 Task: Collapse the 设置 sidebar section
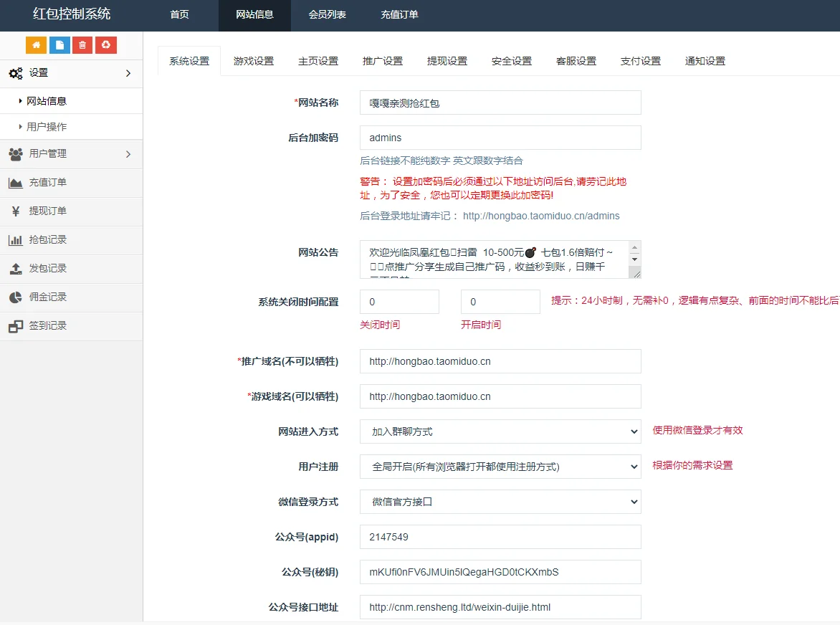pos(71,73)
